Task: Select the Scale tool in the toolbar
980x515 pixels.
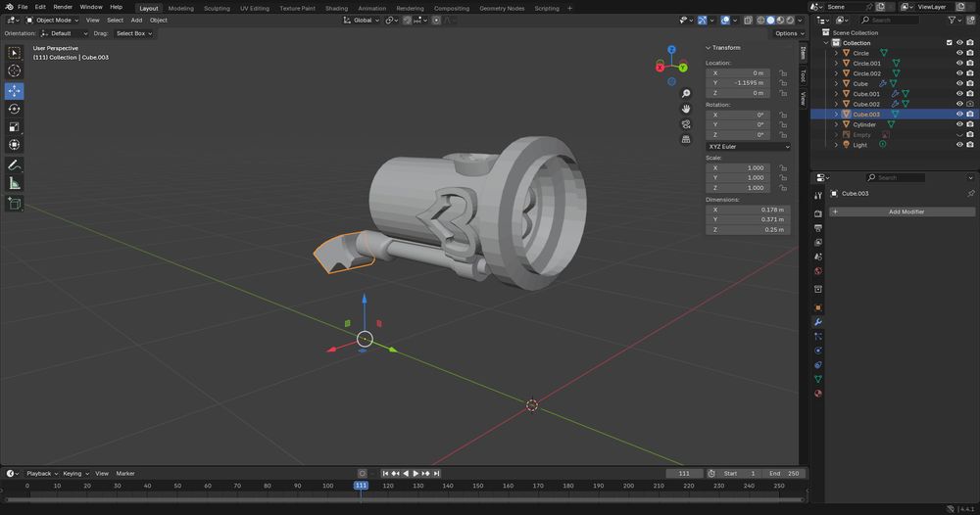Action: 15,126
